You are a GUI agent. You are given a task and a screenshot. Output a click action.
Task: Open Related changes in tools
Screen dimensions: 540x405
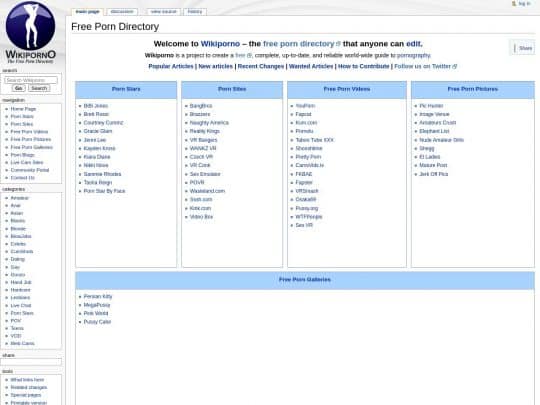(29, 387)
